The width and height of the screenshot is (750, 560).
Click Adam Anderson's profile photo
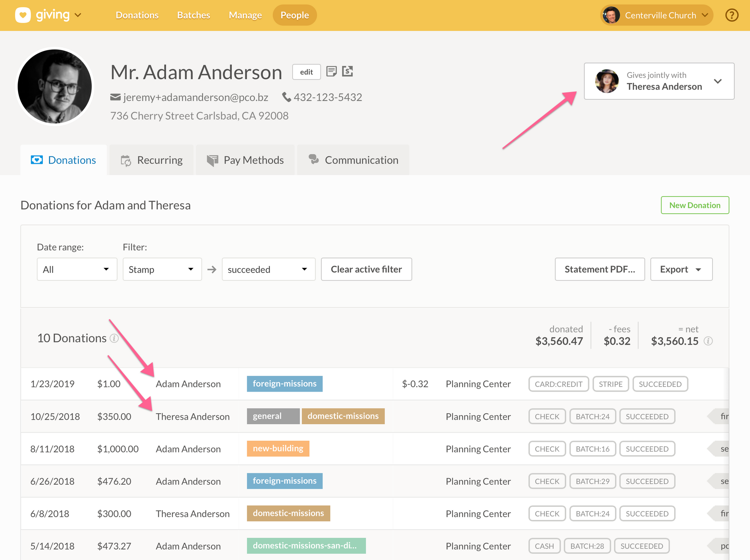coord(55,87)
